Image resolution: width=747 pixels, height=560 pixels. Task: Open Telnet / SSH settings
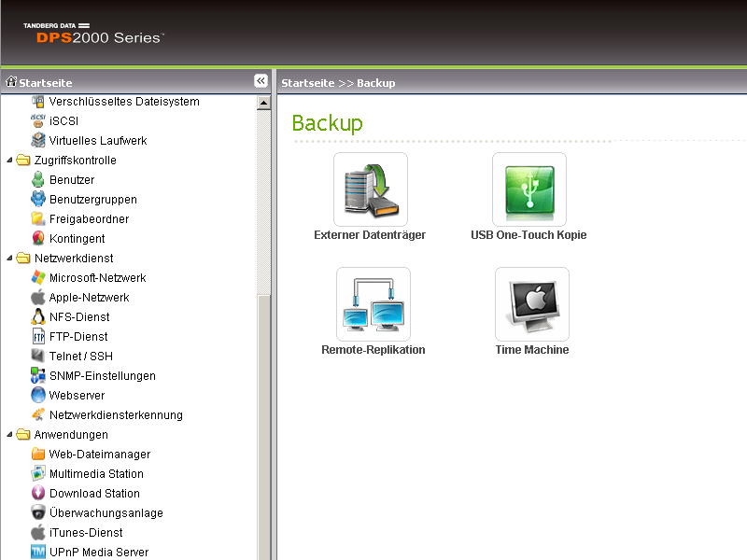81,356
